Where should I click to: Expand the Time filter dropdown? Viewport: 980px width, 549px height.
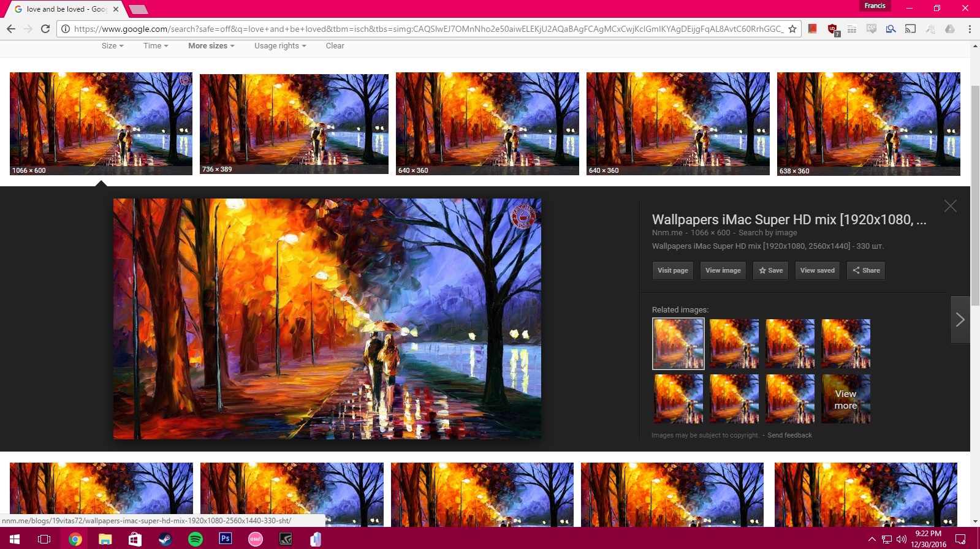pos(156,46)
